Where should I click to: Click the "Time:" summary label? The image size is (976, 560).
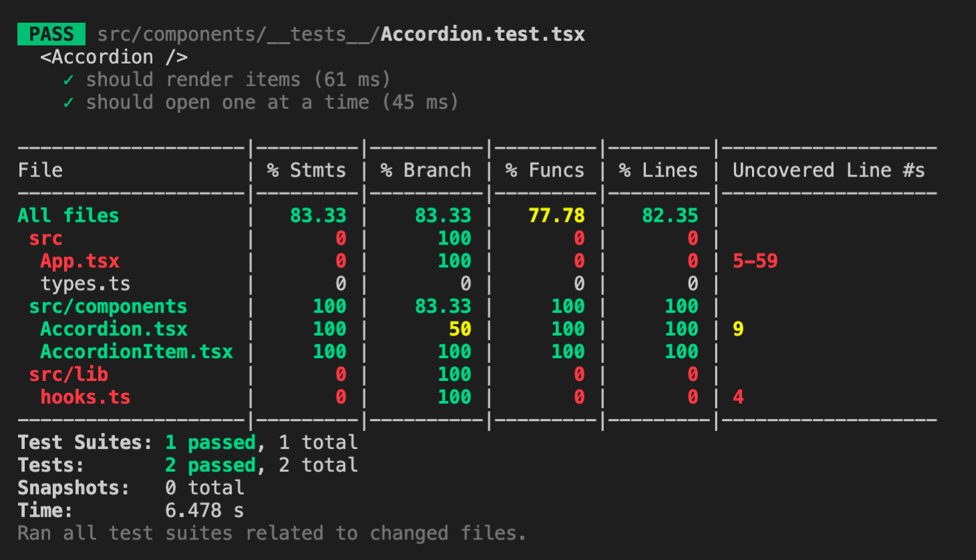45,511
